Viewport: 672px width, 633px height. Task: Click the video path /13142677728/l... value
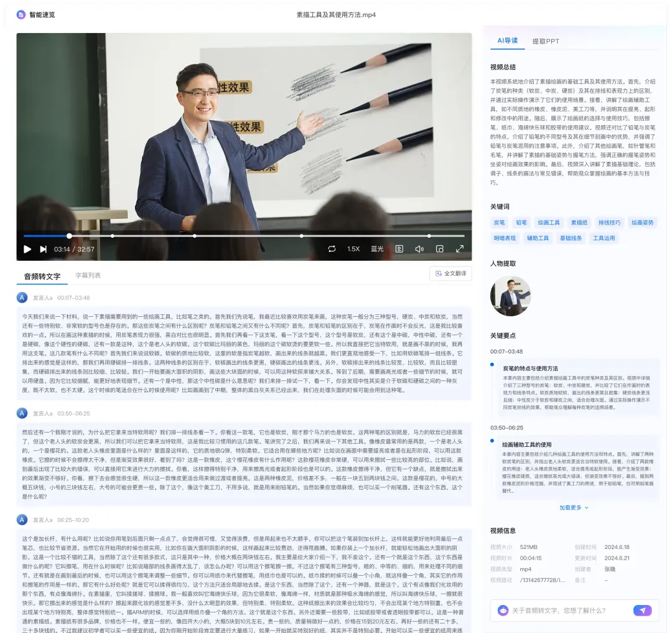pyautogui.click(x=543, y=580)
